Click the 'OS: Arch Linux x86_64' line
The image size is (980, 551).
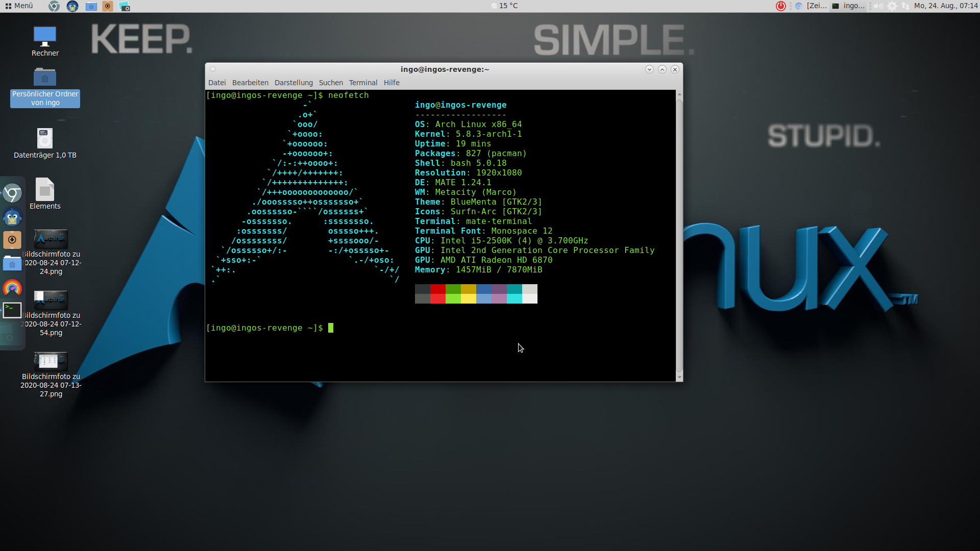point(469,124)
